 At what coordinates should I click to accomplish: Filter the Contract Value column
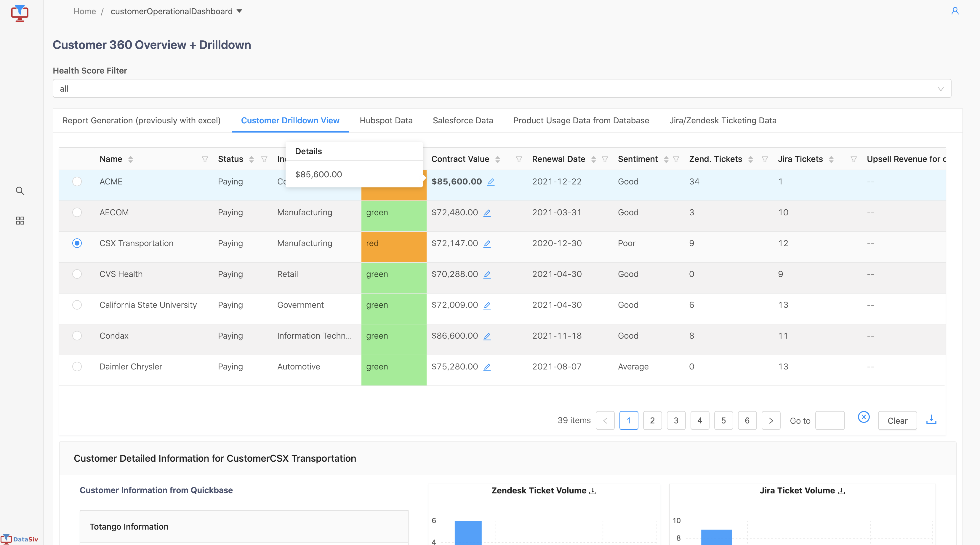519,159
